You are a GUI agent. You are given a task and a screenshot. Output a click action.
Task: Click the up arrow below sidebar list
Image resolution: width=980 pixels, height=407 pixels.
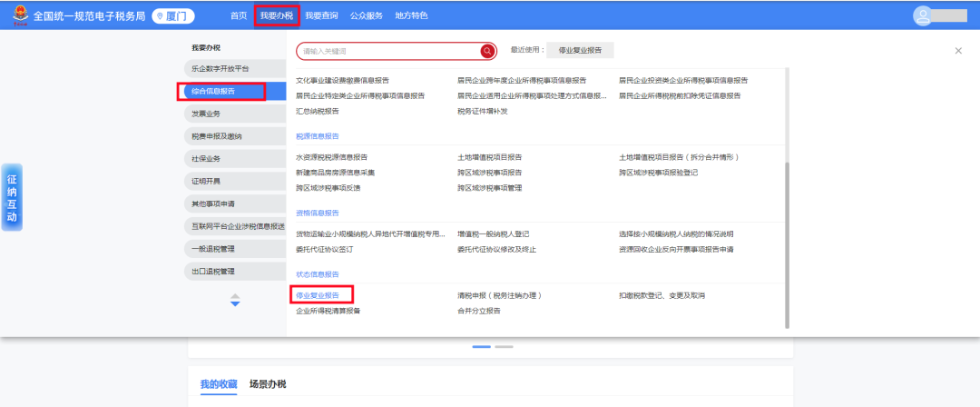tap(235, 296)
